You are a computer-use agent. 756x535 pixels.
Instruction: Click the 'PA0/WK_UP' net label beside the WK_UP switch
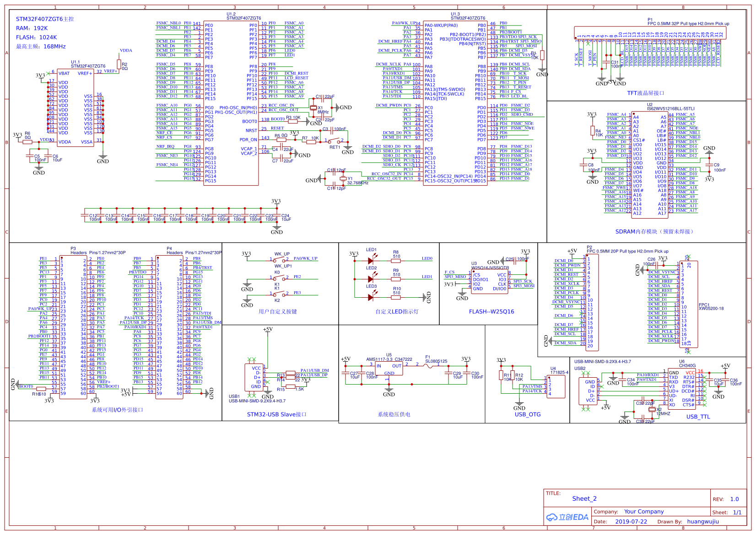[x=305, y=258]
